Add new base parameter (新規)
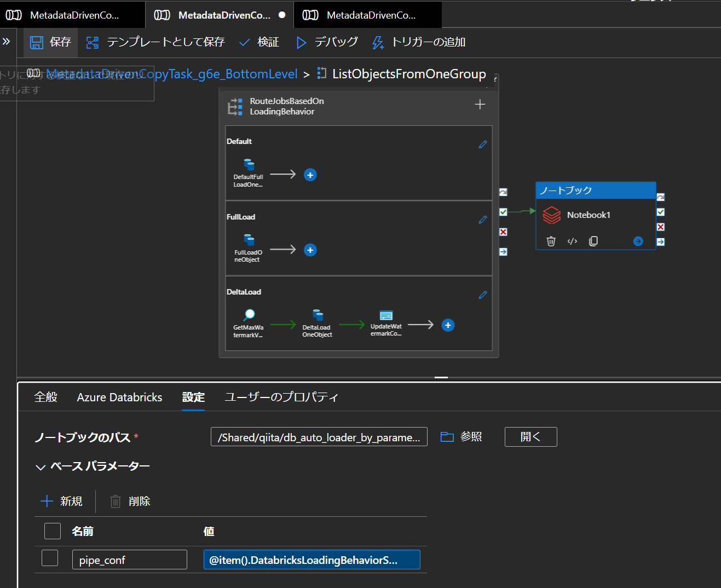 [62, 501]
